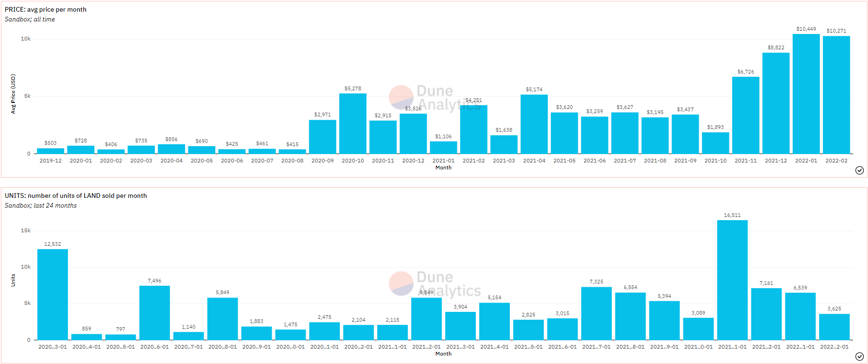Select the $5,174 bar for 2021-04
Screen dimensions: 868x364
tap(534, 124)
